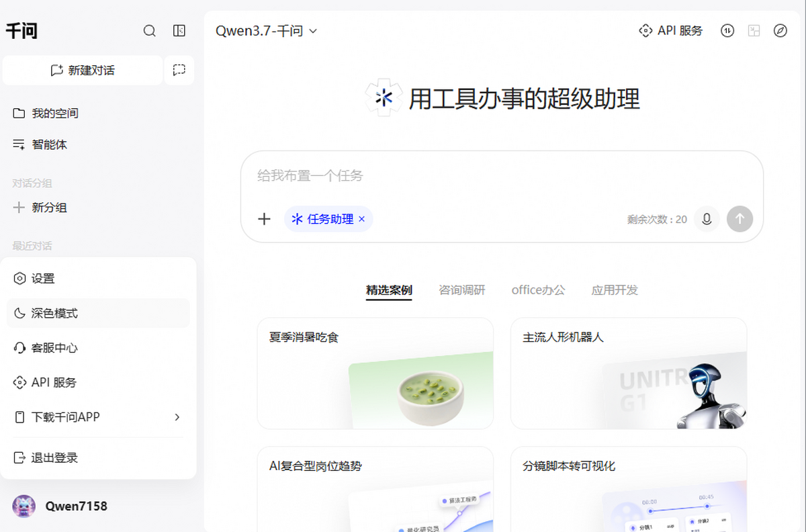Image resolution: width=806 pixels, height=532 pixels.
Task: Open the 主流人形机器人 case card
Action: click(629, 373)
